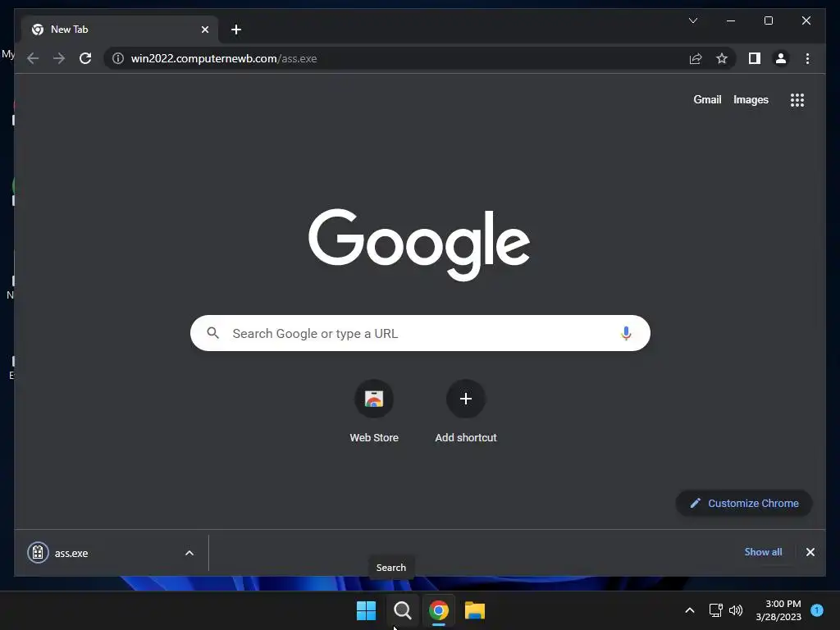Minimize the Chrome window

click(x=731, y=21)
